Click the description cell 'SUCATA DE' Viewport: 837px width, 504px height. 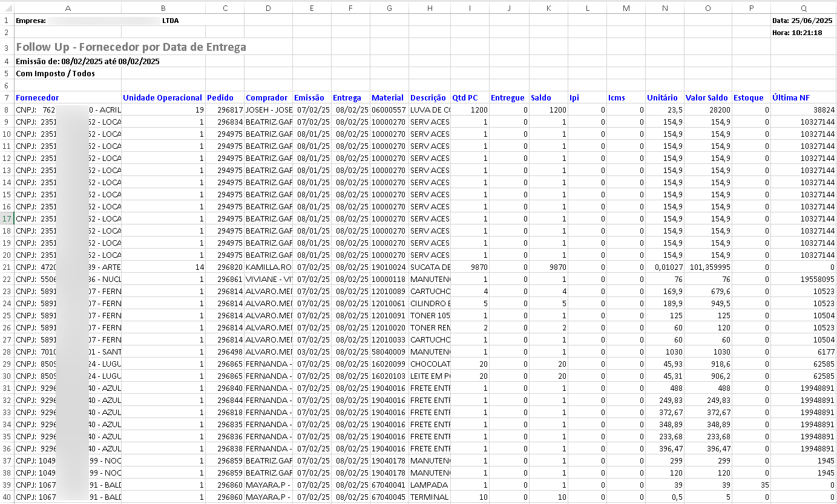[x=429, y=267]
